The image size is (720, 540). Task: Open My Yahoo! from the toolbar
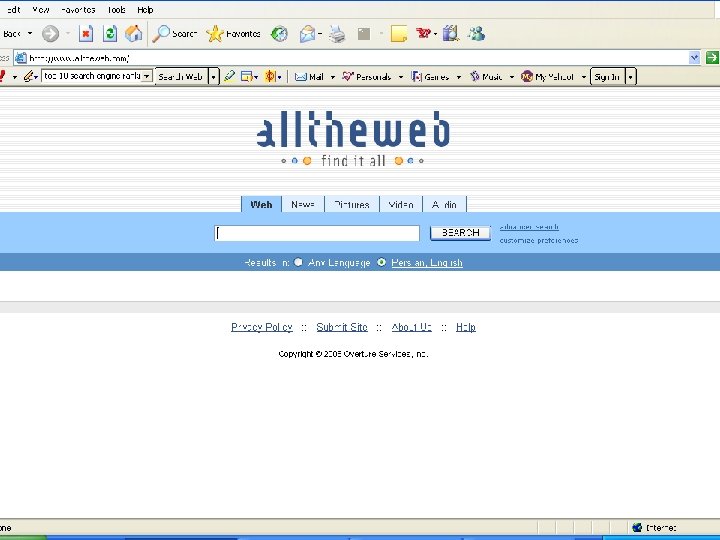coord(547,77)
